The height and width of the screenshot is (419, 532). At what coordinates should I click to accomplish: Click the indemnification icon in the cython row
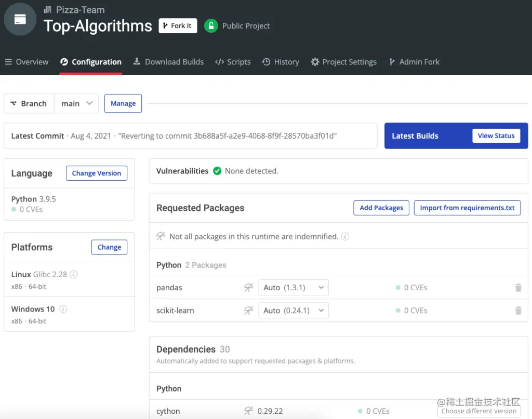(249, 411)
